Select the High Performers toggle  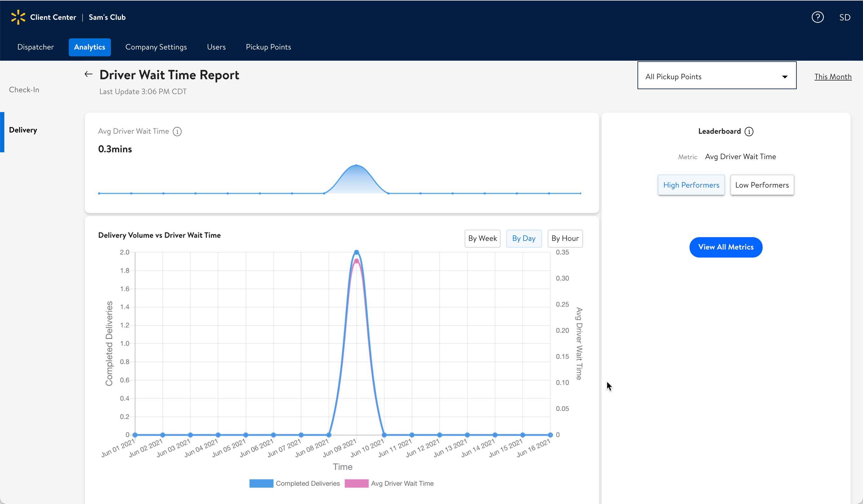click(x=691, y=185)
